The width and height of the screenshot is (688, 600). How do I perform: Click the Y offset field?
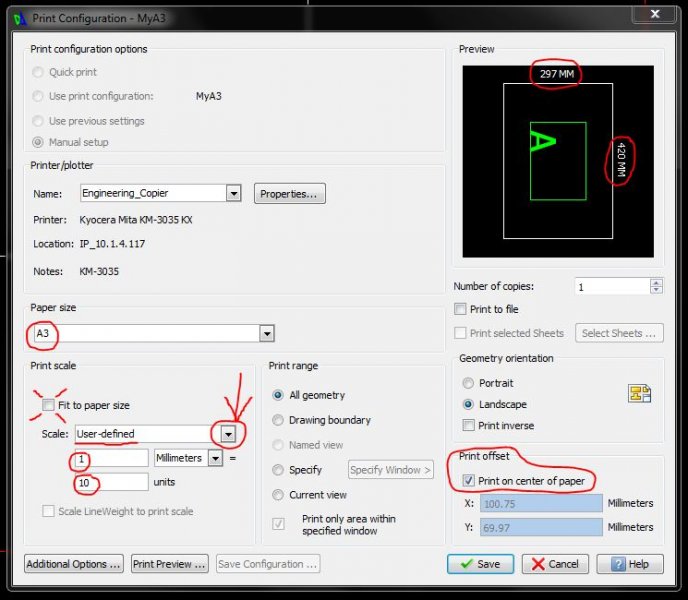tap(541, 527)
